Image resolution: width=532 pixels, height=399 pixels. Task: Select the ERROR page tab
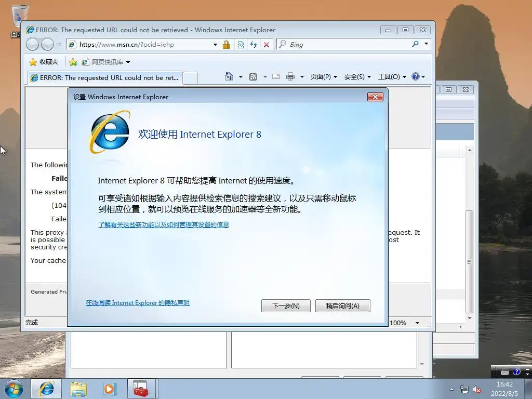pyautogui.click(x=104, y=78)
